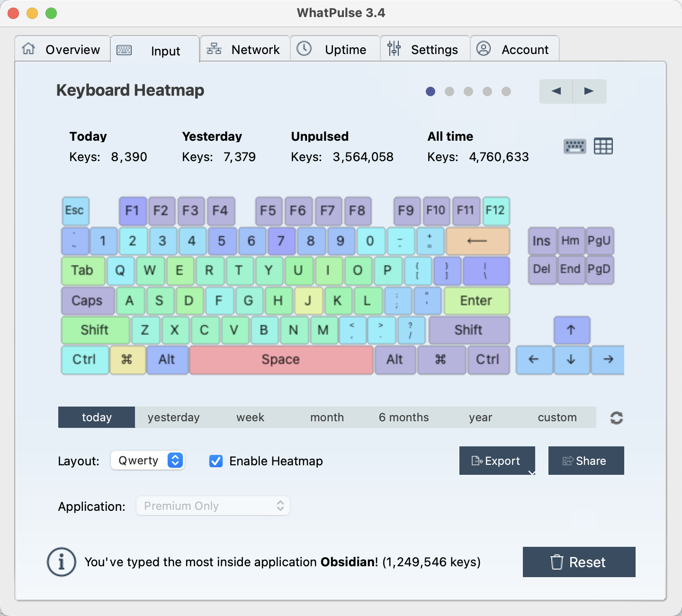The height and width of the screenshot is (616, 682).
Task: Select the 6 months time range
Action: click(404, 417)
